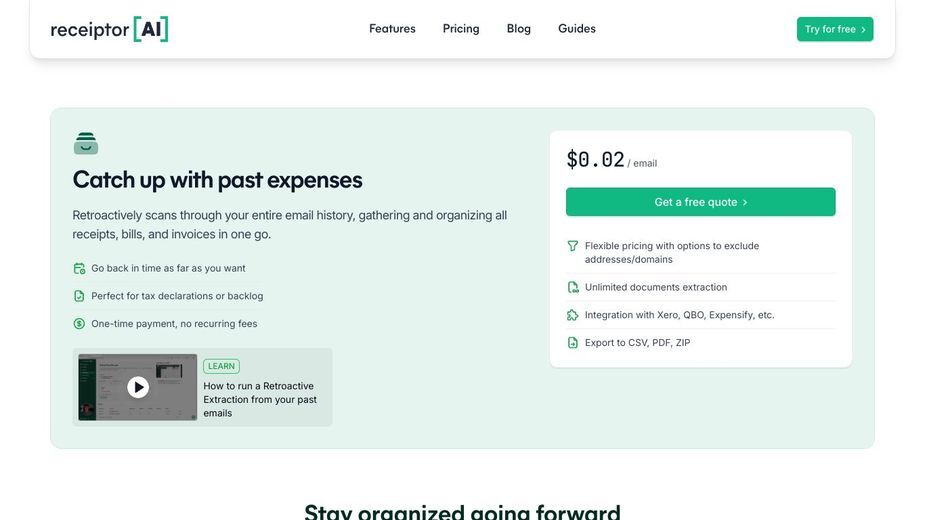925x520 pixels.
Task: Click the LEARN badge label
Action: click(221, 366)
